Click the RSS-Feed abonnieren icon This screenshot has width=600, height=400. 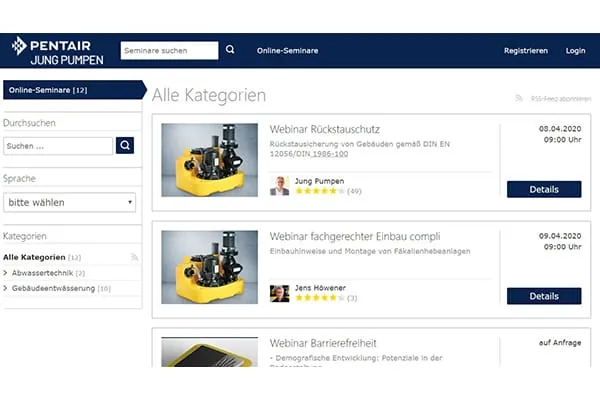tap(519, 98)
